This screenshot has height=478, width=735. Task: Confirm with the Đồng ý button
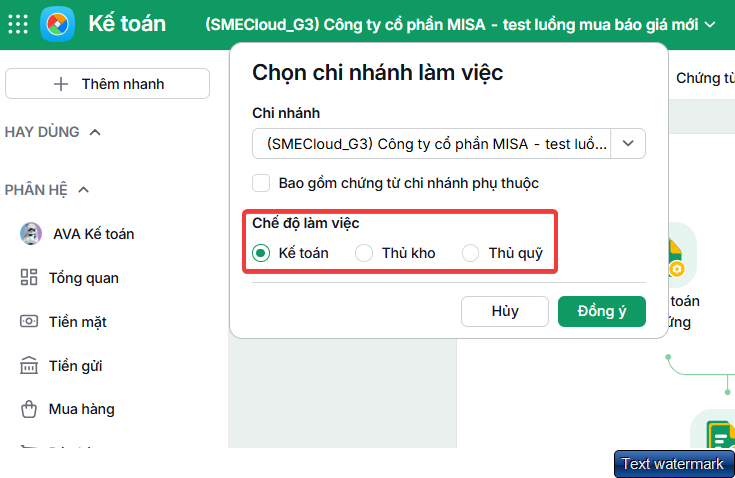pyautogui.click(x=602, y=311)
